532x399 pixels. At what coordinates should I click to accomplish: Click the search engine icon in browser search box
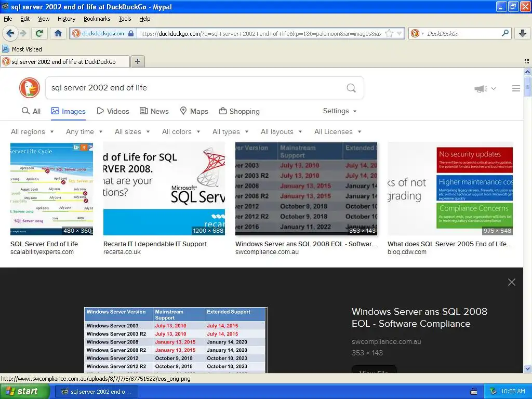click(x=415, y=33)
